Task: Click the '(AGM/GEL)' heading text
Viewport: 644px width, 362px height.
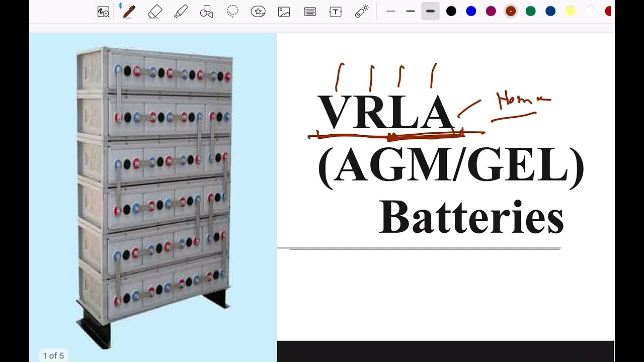Action: coord(451,167)
